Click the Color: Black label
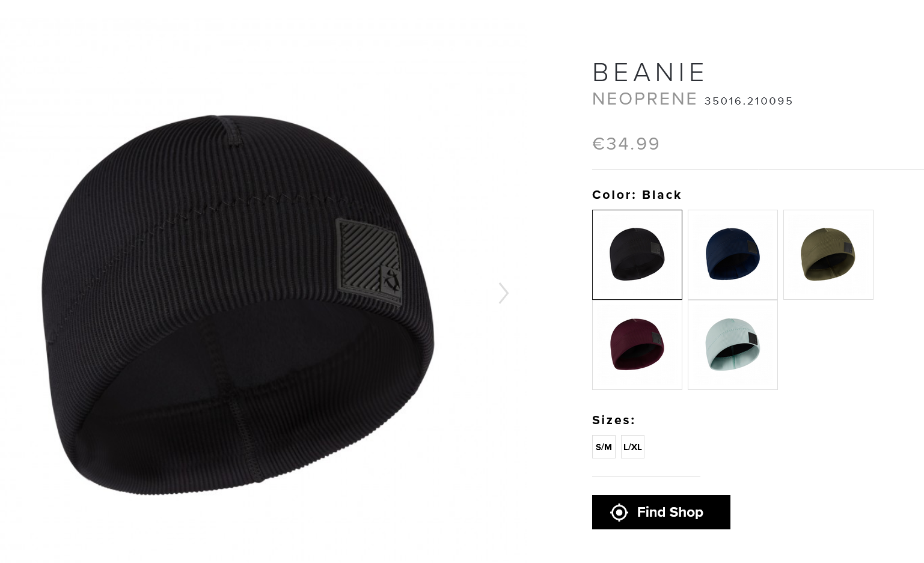 [x=637, y=195]
